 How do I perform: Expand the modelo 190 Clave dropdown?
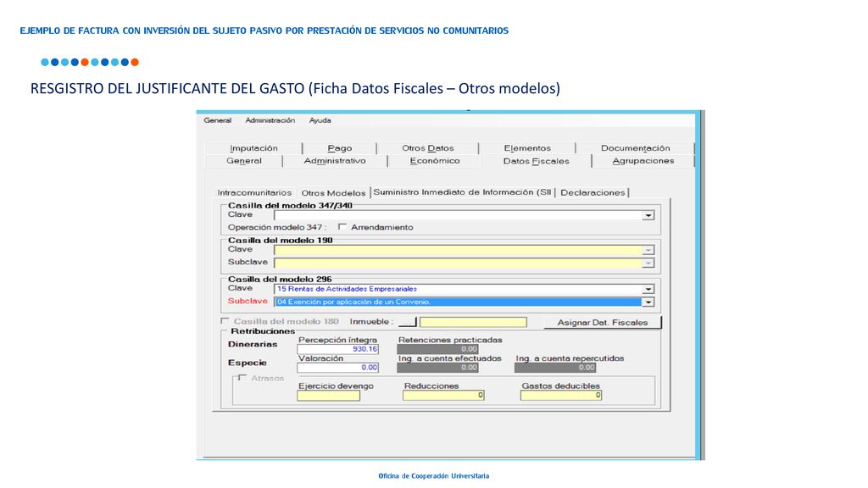click(x=648, y=250)
